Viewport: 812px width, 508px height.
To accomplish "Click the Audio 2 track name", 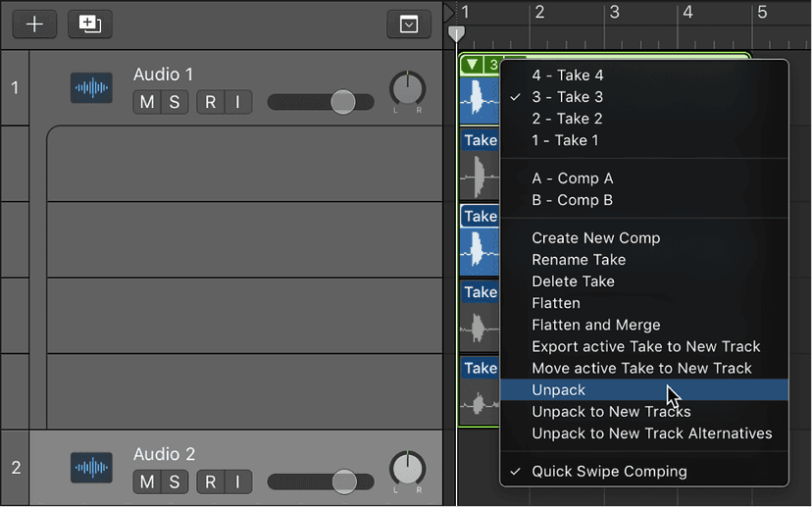I will pos(164,454).
